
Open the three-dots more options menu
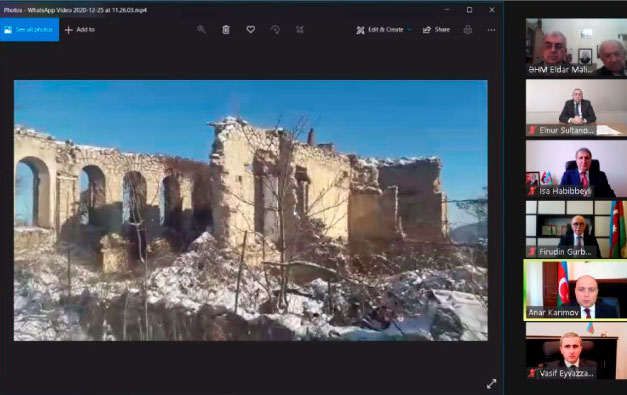[x=491, y=30]
